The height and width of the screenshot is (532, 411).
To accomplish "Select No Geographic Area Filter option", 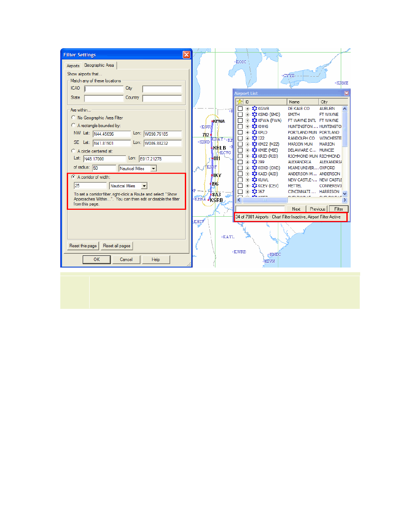I will pyautogui.click(x=73, y=117).
